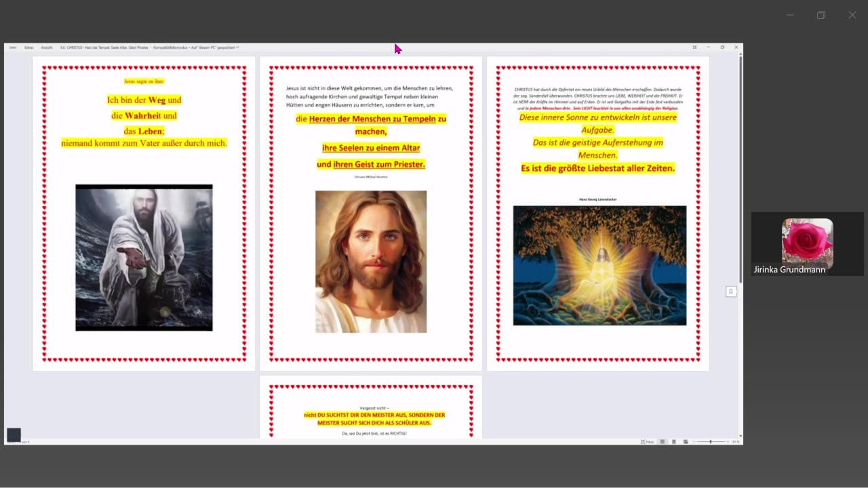The width and height of the screenshot is (868, 488).
Task: Click "Jesus sagte zu ihm:" heading
Action: click(144, 81)
